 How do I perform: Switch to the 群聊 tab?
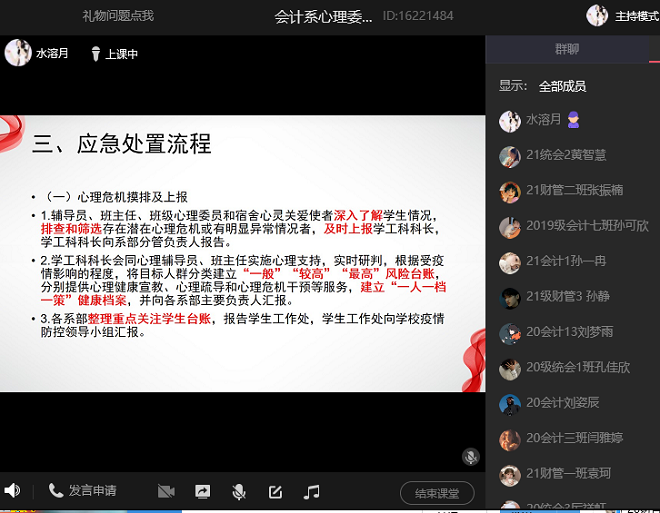coord(567,50)
